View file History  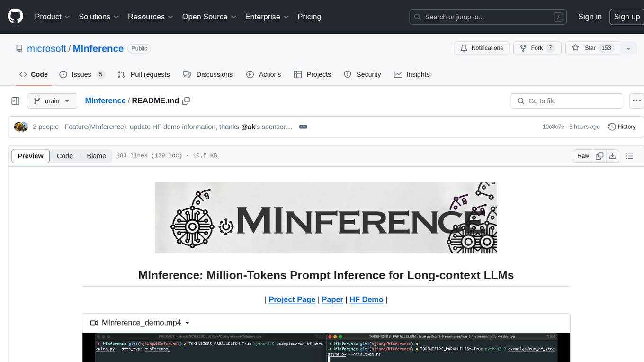click(622, 127)
